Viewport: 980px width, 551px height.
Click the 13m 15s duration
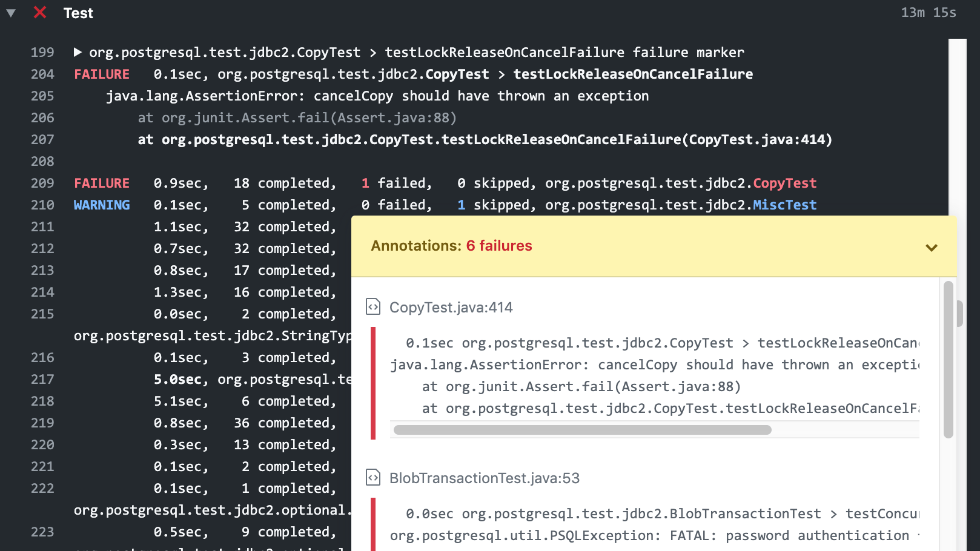click(929, 13)
